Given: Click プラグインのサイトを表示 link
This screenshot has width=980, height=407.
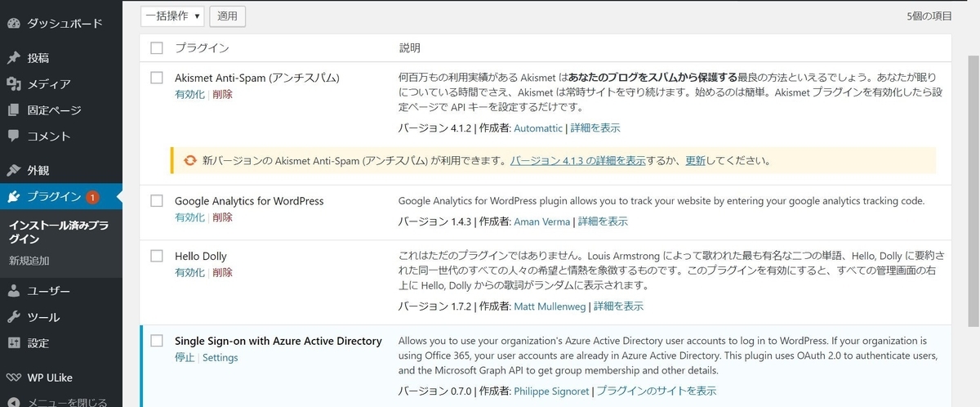Looking at the screenshot, I should 657,391.
